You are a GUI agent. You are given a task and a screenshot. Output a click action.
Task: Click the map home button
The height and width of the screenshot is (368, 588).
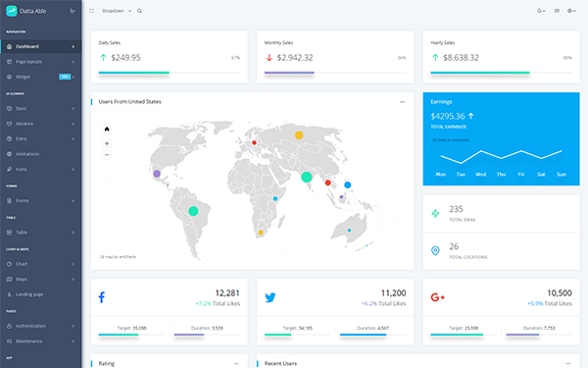point(107,130)
